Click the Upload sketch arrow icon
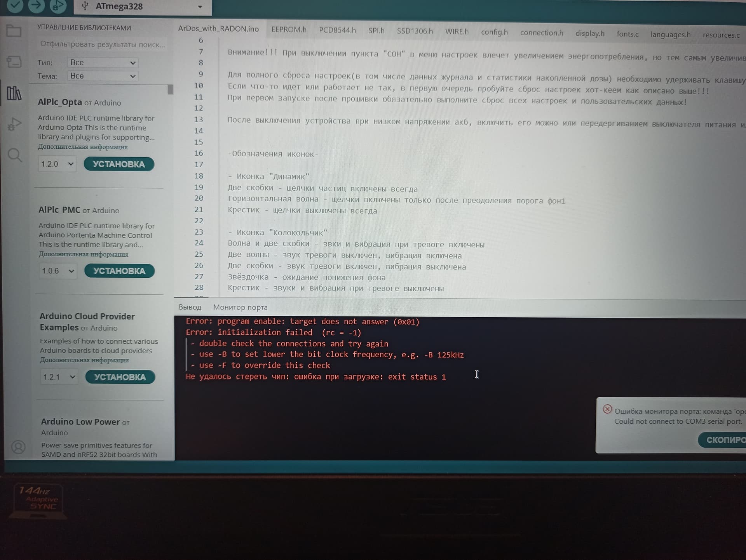 pyautogui.click(x=36, y=6)
